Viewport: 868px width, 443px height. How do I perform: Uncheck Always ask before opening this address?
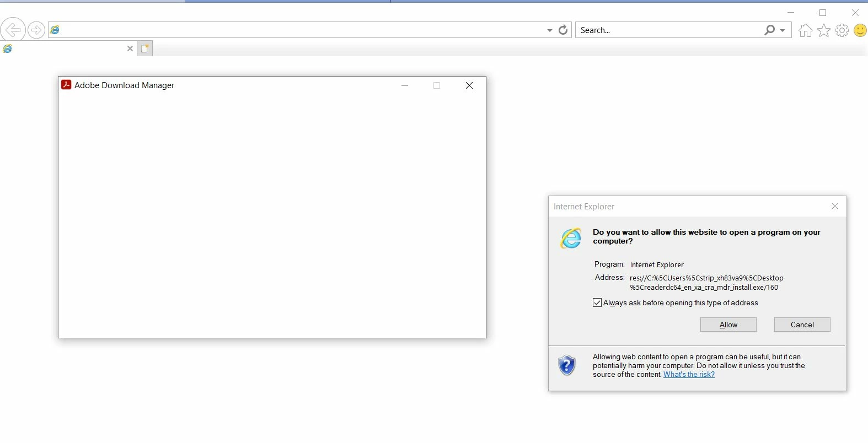(x=597, y=302)
